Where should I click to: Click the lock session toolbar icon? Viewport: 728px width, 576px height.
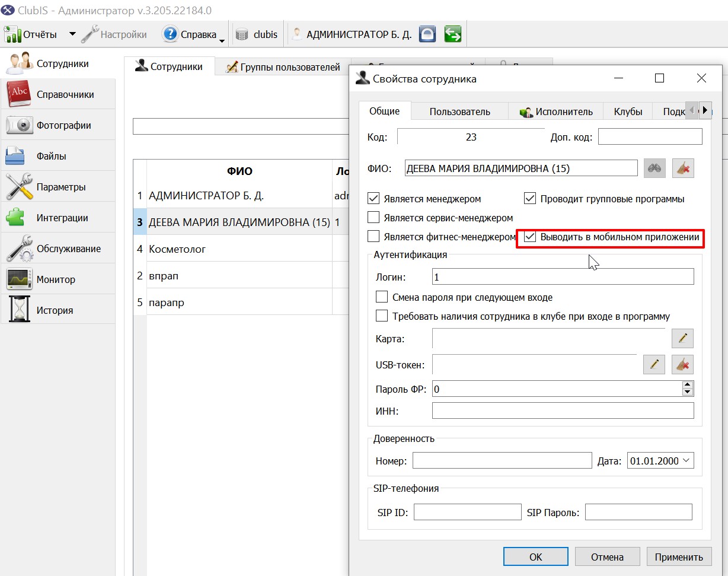[x=427, y=34]
